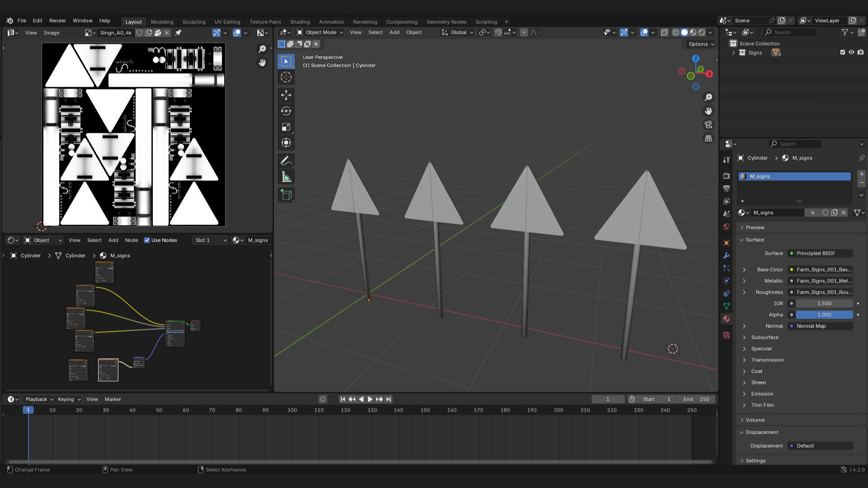Open the Object Mode dropdown
Screen dimensions: 868x488
coord(320,33)
